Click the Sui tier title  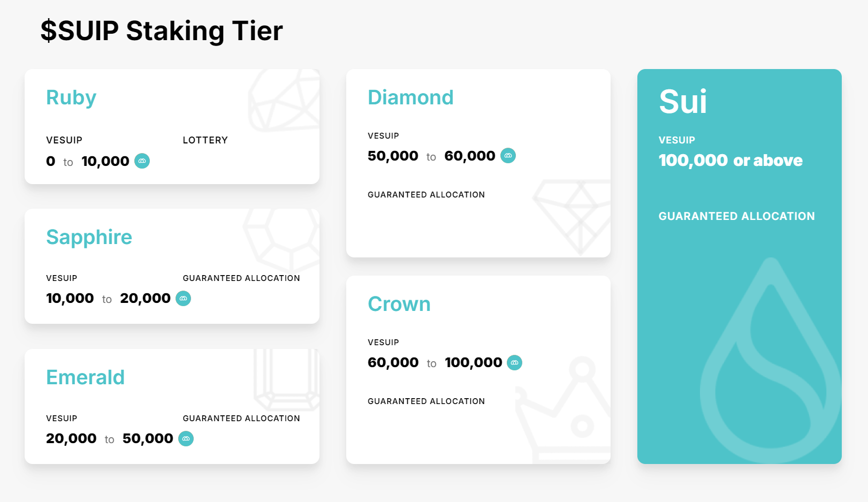pyautogui.click(x=683, y=101)
